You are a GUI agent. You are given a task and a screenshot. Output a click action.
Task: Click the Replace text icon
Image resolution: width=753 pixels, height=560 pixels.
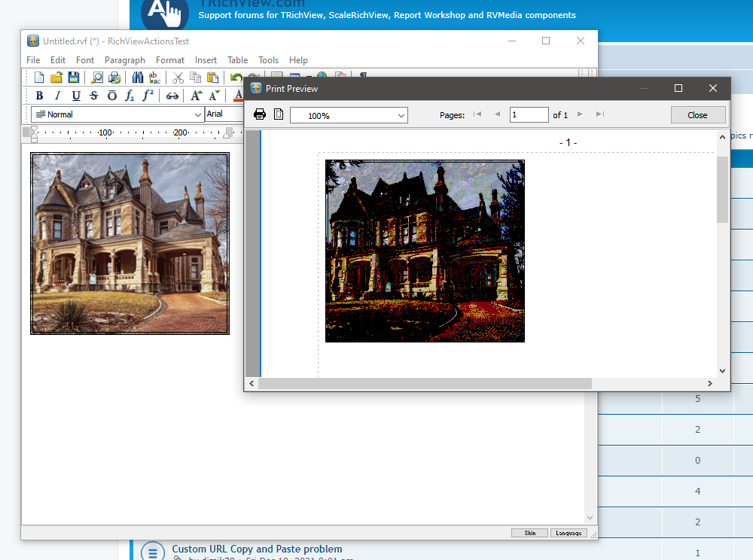tap(154, 78)
